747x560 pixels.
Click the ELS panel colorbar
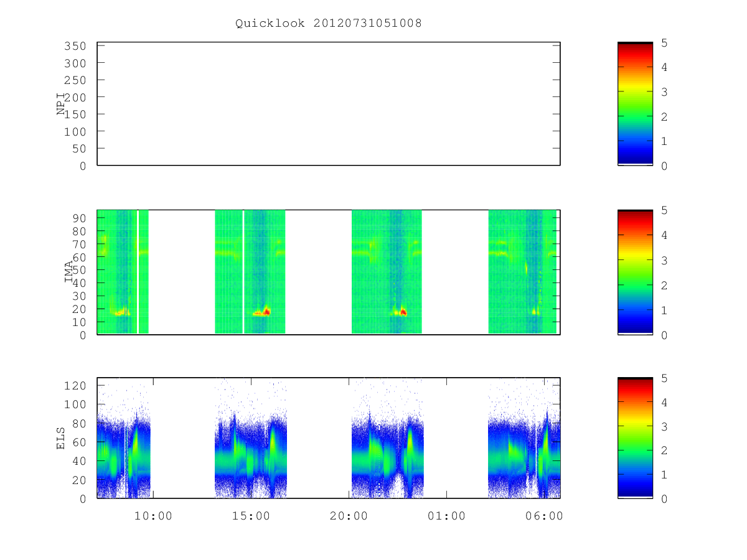click(x=635, y=438)
